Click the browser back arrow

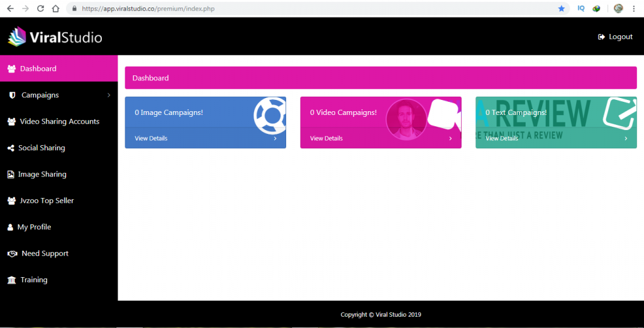10,9
